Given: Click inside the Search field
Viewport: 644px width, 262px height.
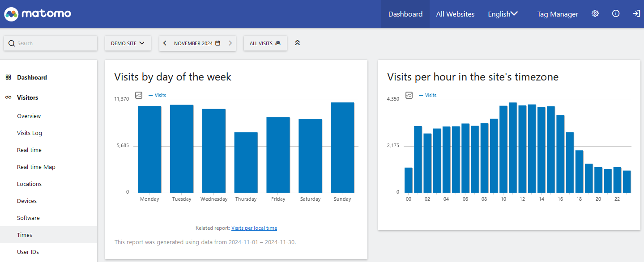Looking at the screenshot, I should click(50, 43).
